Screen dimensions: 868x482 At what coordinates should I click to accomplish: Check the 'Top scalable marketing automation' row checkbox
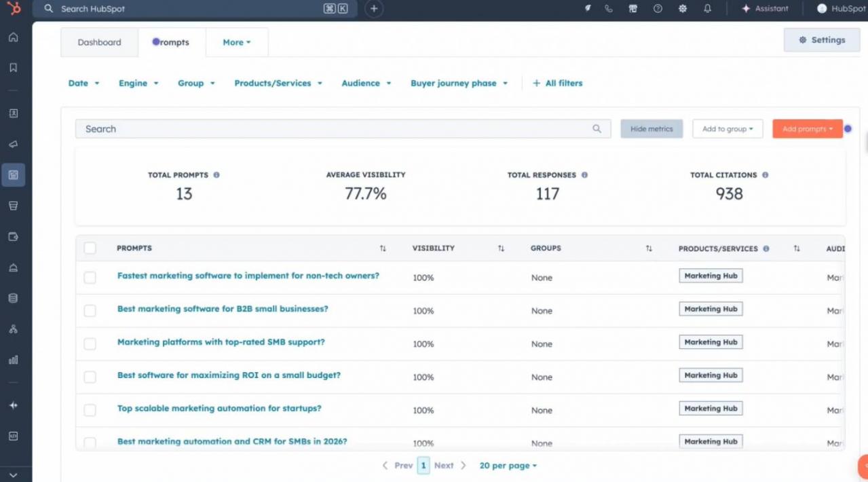click(x=90, y=410)
